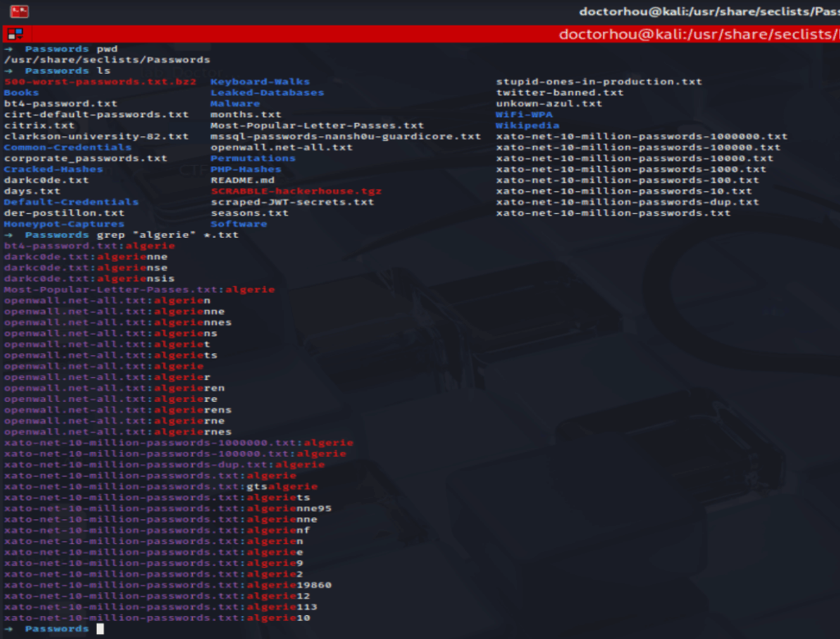The width and height of the screenshot is (840, 639).
Task: Click unkown-azul.txt file name
Action: coord(549,103)
